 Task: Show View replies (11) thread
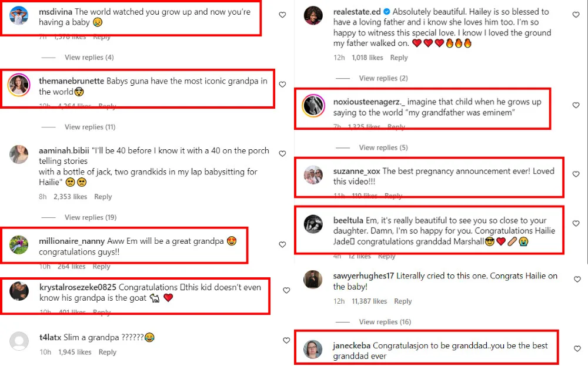point(90,127)
